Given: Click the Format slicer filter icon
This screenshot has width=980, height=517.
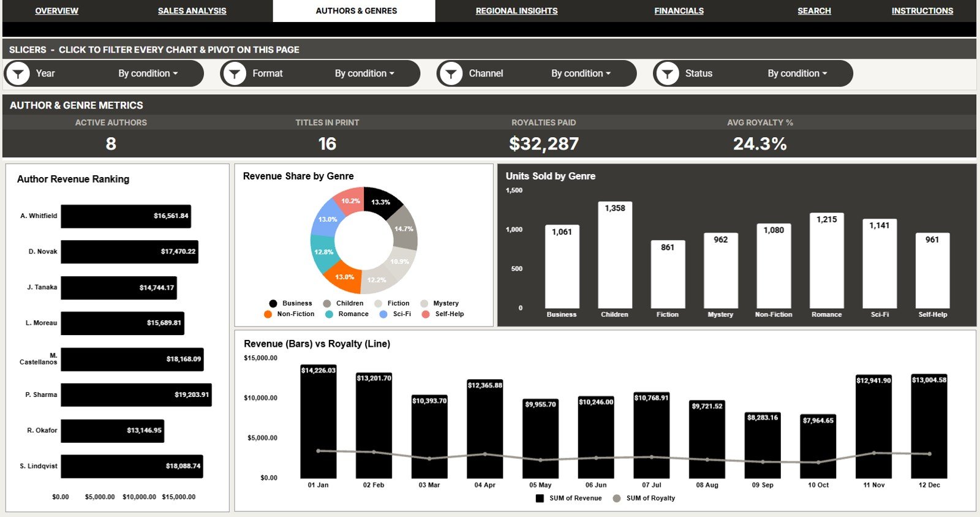Looking at the screenshot, I should (x=235, y=74).
